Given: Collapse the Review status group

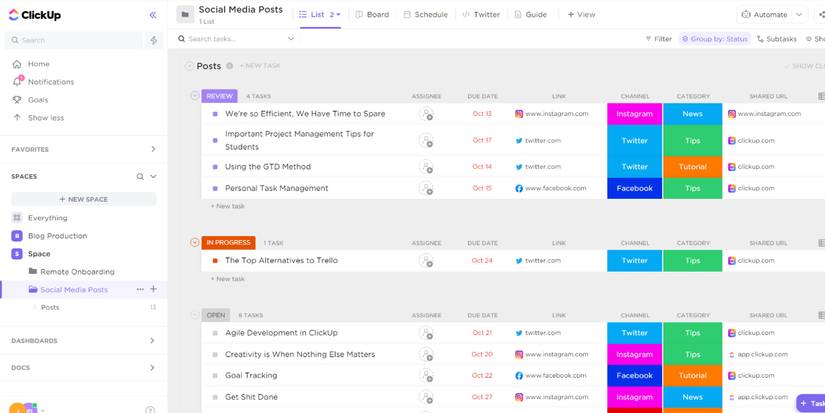Looking at the screenshot, I should click(195, 96).
